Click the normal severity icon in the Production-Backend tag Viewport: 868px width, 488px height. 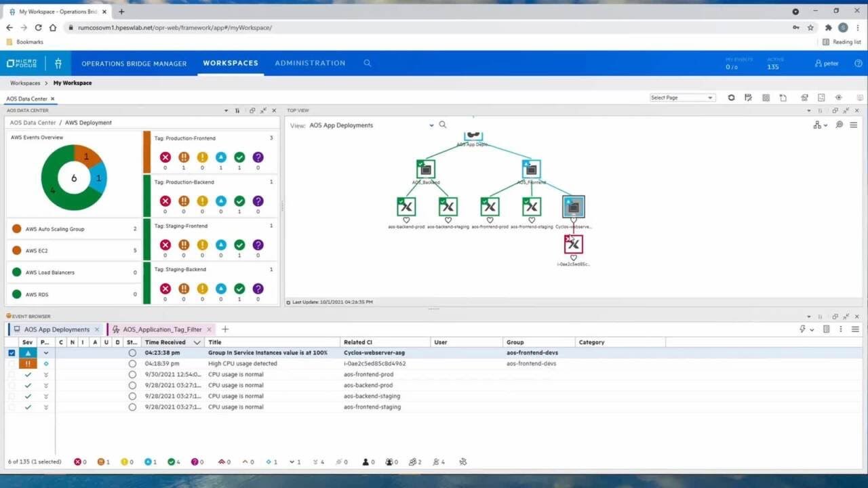click(239, 201)
